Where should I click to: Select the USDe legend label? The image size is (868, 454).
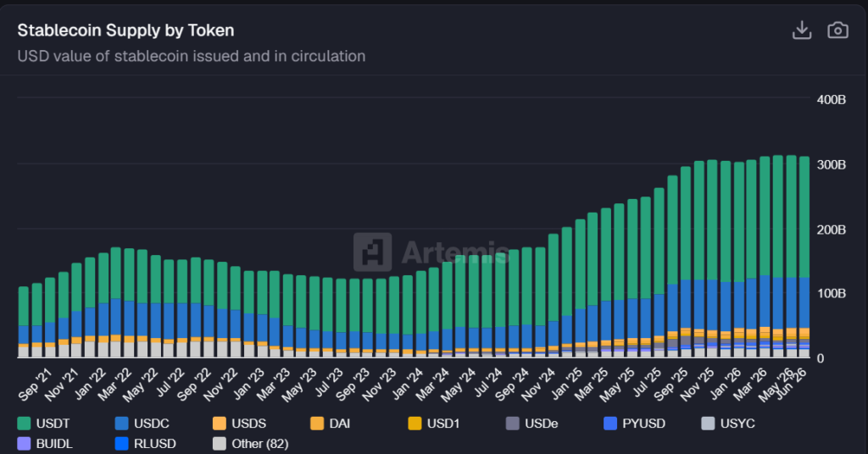coord(542,424)
